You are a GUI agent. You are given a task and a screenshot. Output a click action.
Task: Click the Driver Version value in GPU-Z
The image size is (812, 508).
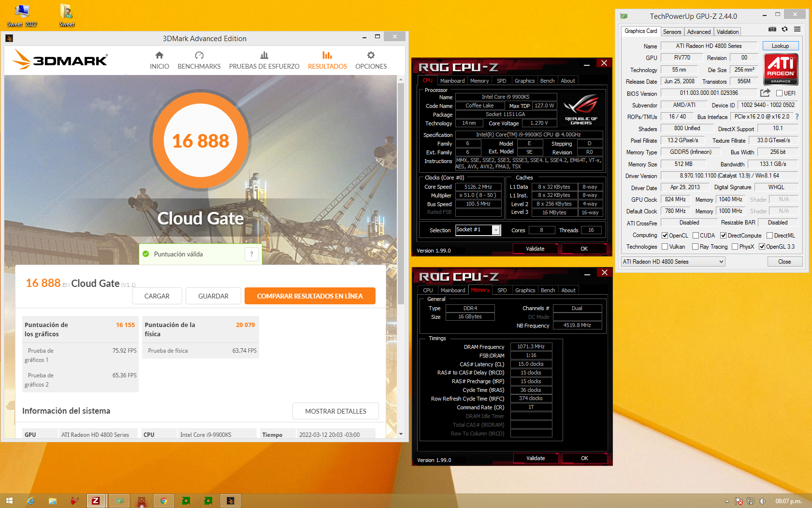tap(729, 176)
